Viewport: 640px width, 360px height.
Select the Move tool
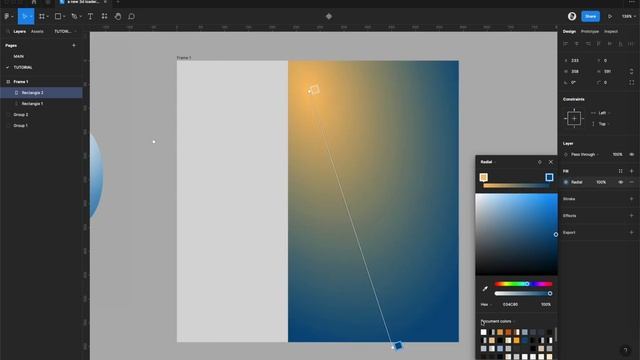[x=24, y=16]
